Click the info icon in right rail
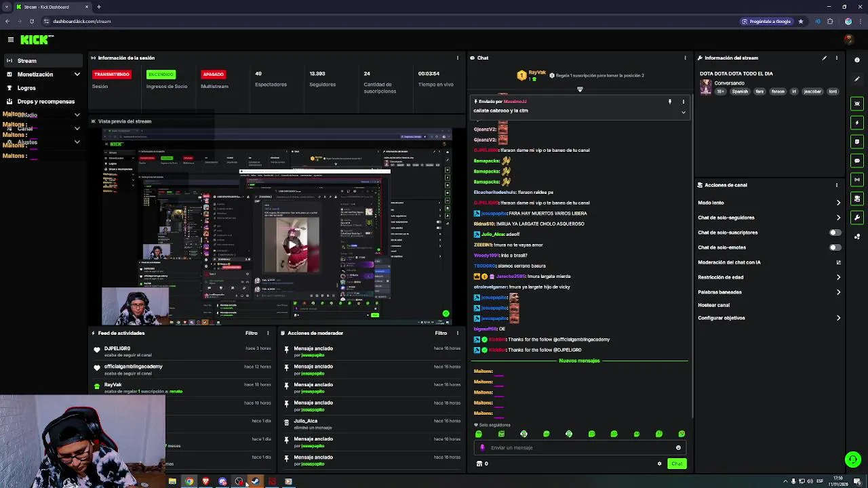 (x=858, y=60)
